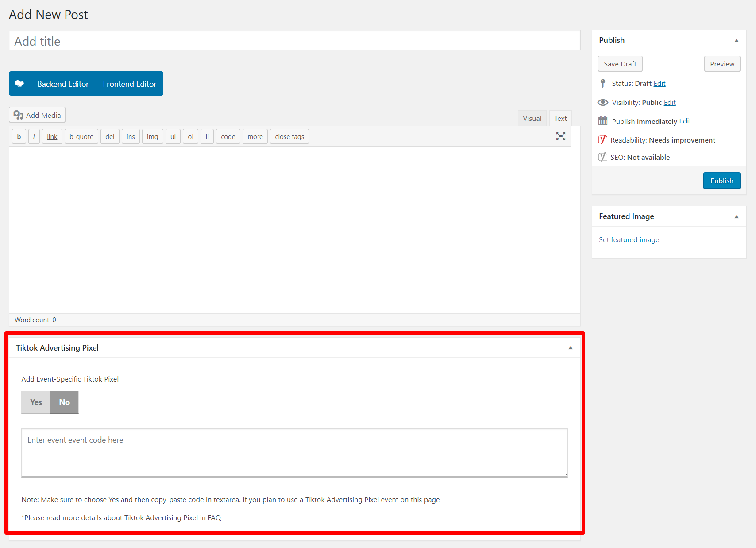Select Yes for Event-Specific Tiktok Pixel
The height and width of the screenshot is (548, 756).
click(36, 402)
